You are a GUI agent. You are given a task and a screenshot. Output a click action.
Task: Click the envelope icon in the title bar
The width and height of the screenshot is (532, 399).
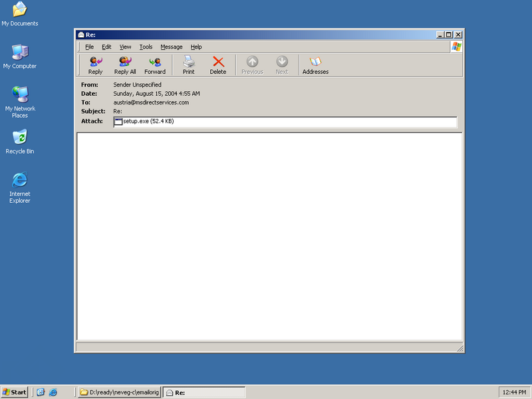click(x=80, y=35)
